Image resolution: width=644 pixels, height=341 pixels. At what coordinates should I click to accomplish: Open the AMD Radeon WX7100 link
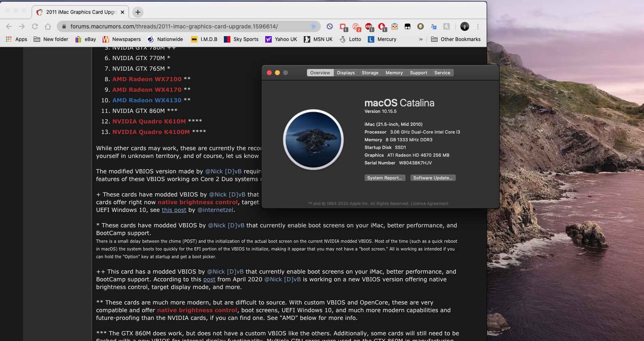147,79
